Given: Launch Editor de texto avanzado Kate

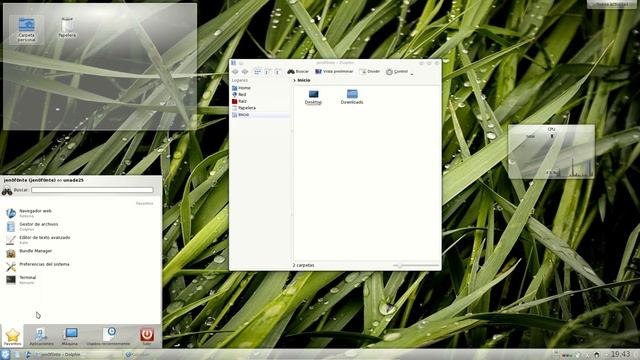Looking at the screenshot, I should tap(80, 240).
